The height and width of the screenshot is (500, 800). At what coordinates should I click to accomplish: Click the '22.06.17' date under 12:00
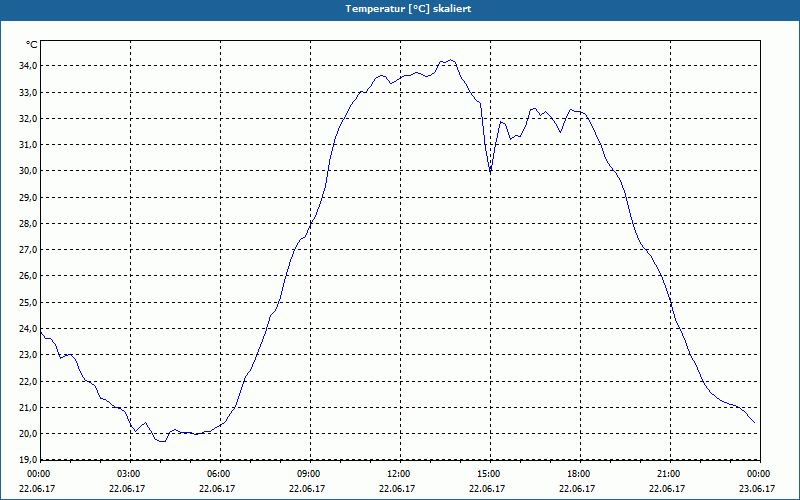tap(397, 488)
